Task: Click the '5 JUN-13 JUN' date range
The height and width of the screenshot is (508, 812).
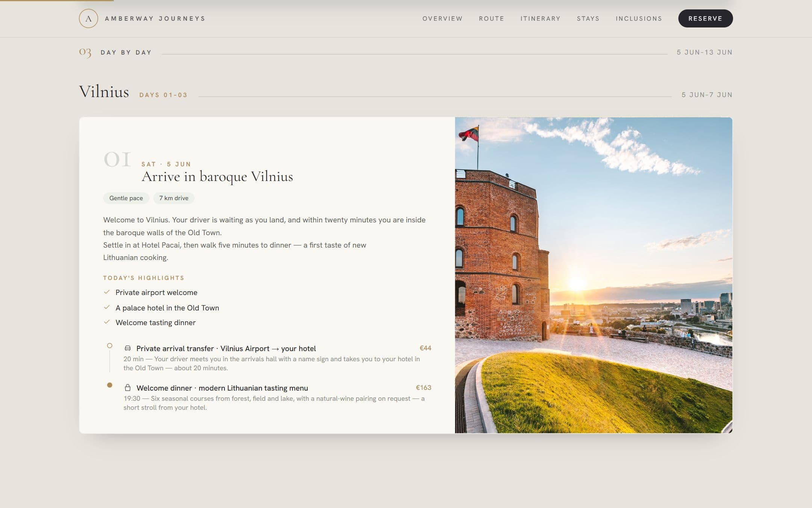Action: tap(704, 52)
